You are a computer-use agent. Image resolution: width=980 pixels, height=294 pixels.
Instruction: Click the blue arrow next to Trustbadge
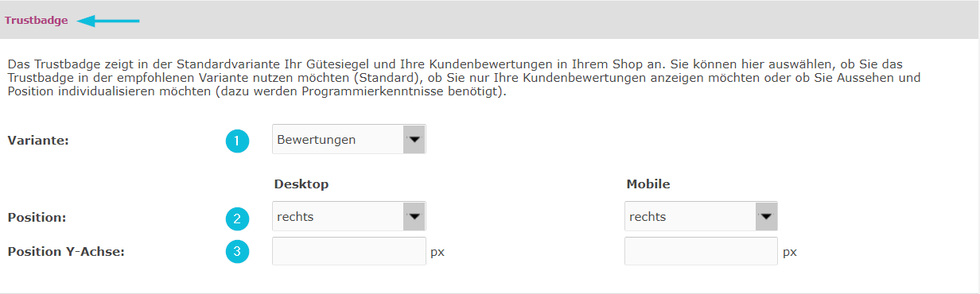tap(108, 21)
